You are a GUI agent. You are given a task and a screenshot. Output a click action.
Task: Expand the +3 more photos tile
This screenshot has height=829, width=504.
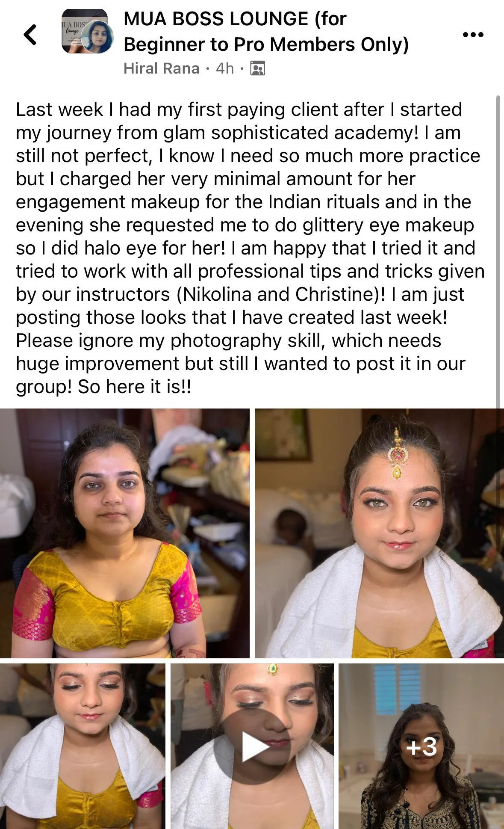[421, 746]
